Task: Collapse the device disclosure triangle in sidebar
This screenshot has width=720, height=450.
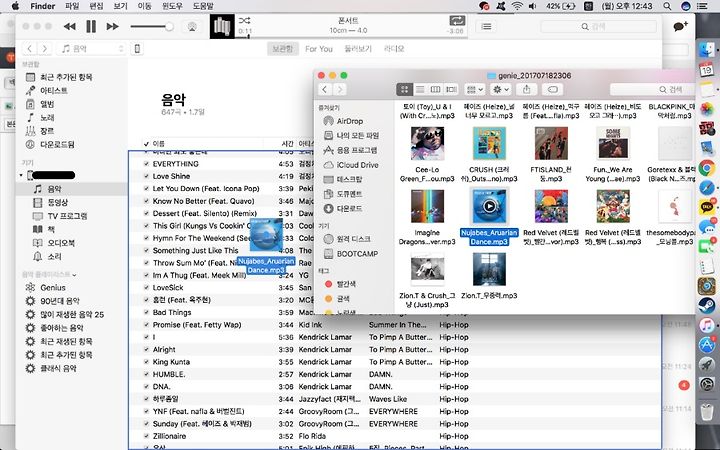Action: tap(21, 175)
